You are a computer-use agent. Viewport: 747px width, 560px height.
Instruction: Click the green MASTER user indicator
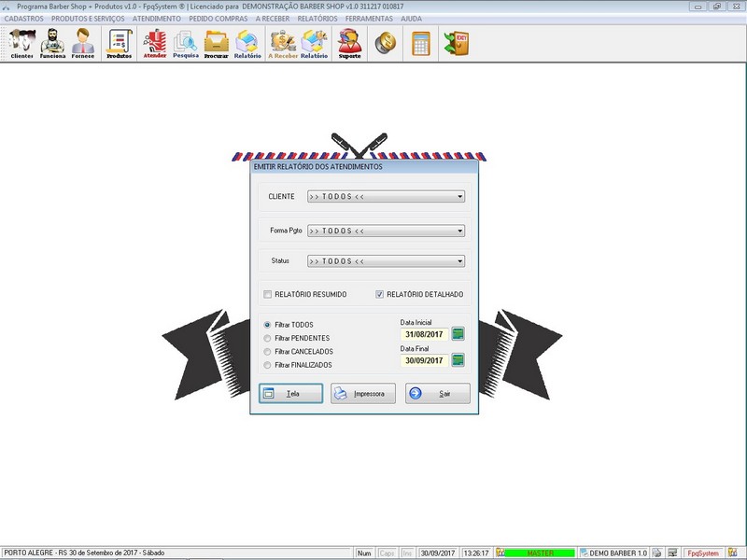point(541,553)
